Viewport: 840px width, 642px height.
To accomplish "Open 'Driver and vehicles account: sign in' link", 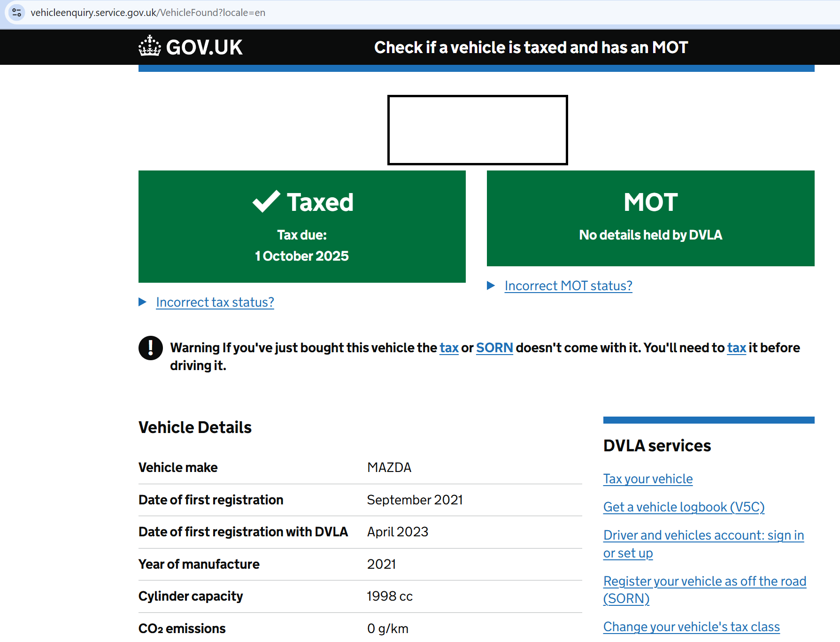I will 703,535.
